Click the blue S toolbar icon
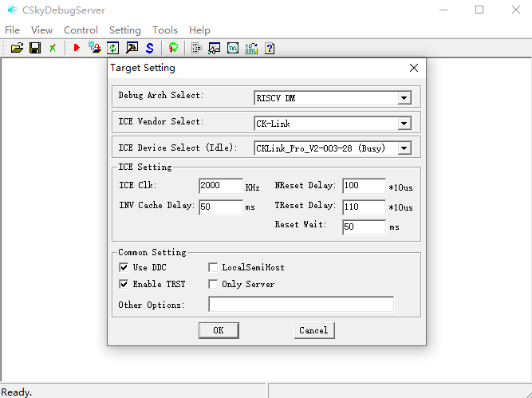This screenshot has height=398, width=532. pos(149,48)
